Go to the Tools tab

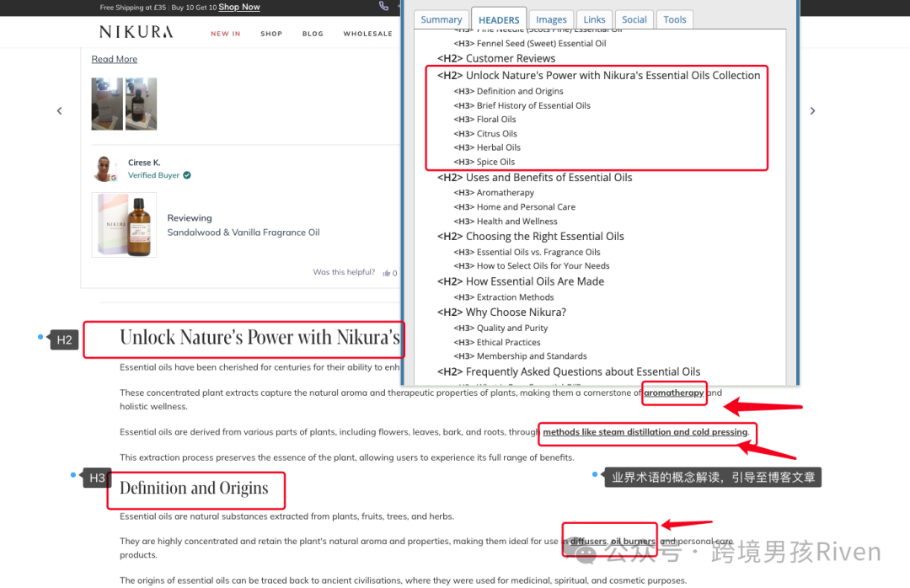coord(675,19)
